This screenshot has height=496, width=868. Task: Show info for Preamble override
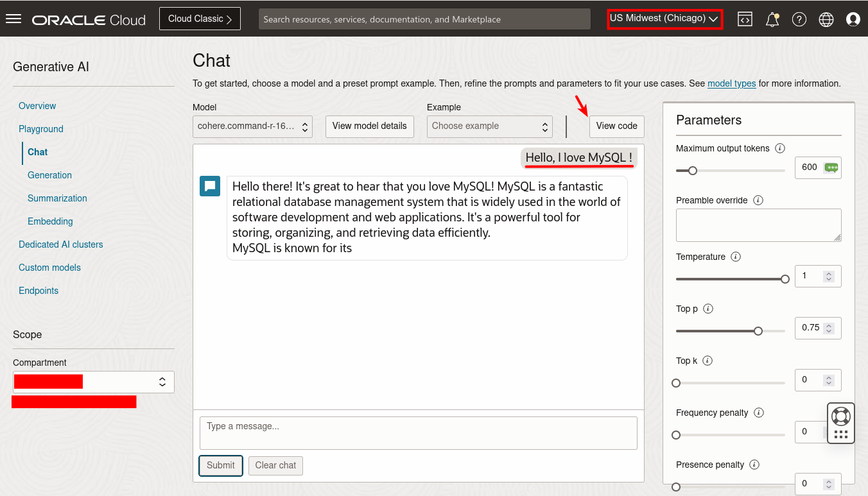tap(758, 200)
